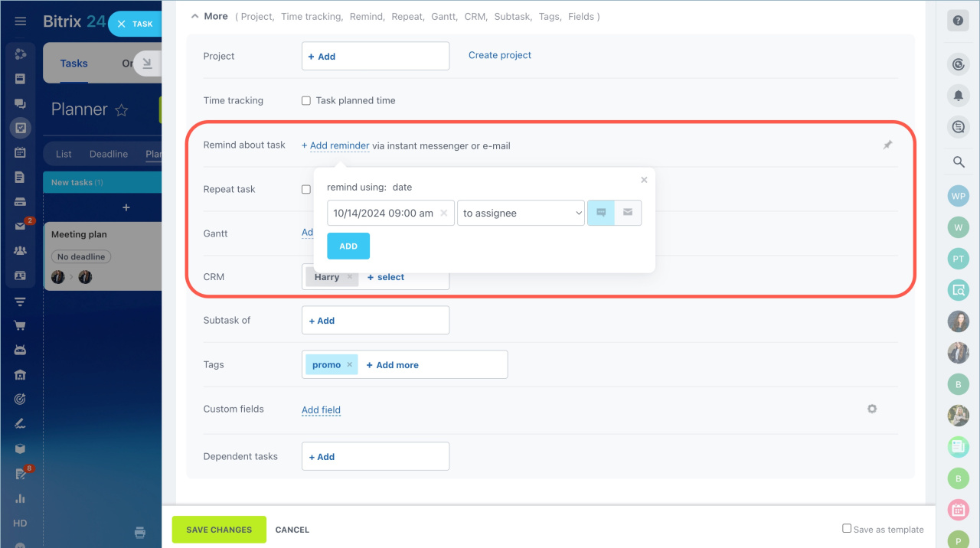Screen dimensions: 980x548
Task: Remove the promo tag
Action: click(x=350, y=364)
